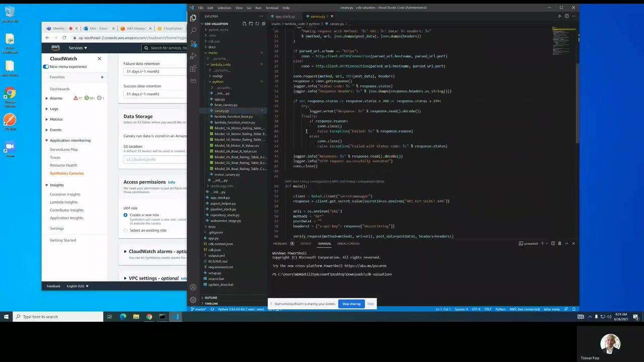The height and width of the screenshot is (362, 644).
Task: Open the AWS Toolkit view in activity bar
Action: [x=193, y=80]
